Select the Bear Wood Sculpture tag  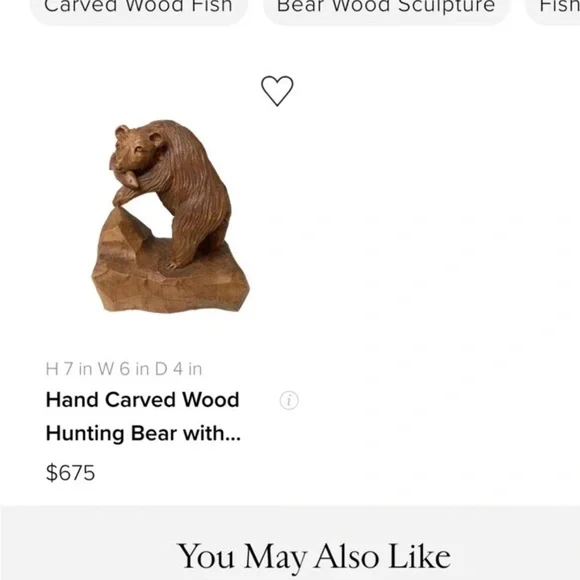point(386,8)
